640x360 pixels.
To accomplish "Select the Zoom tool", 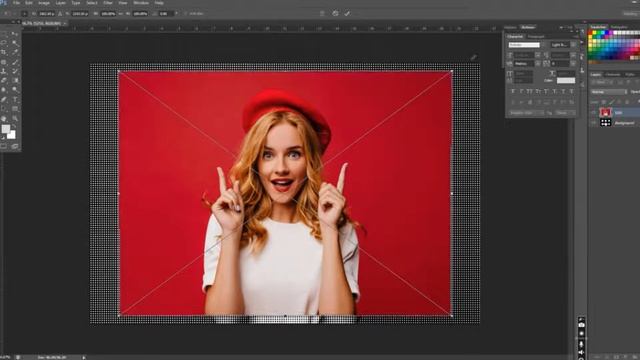I will pos(15,118).
